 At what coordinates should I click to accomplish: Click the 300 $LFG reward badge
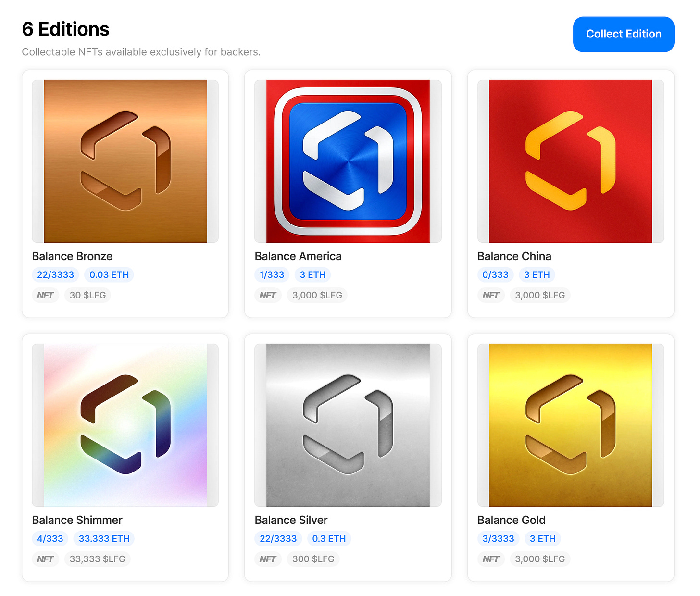313,559
